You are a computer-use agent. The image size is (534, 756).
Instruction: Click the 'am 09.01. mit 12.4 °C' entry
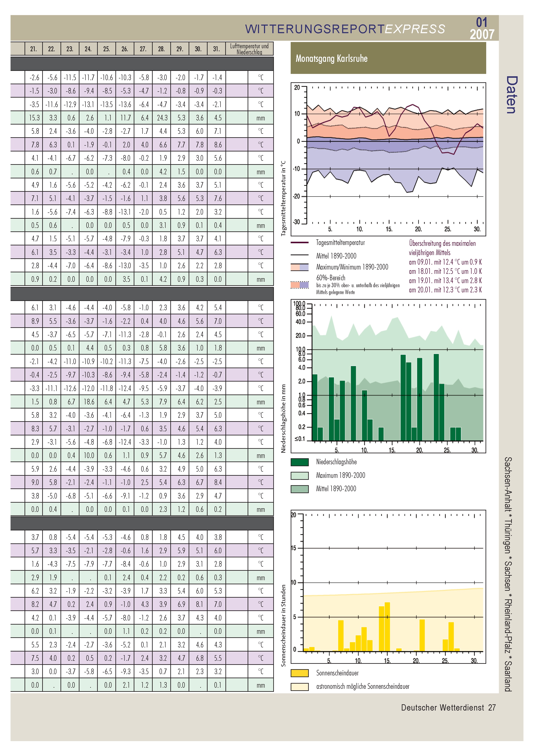(x=445, y=262)
